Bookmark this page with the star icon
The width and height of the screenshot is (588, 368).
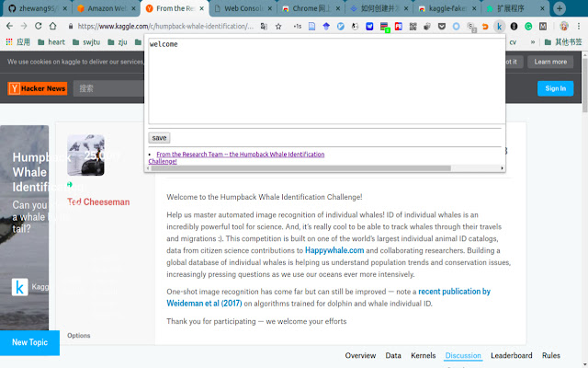(278, 27)
